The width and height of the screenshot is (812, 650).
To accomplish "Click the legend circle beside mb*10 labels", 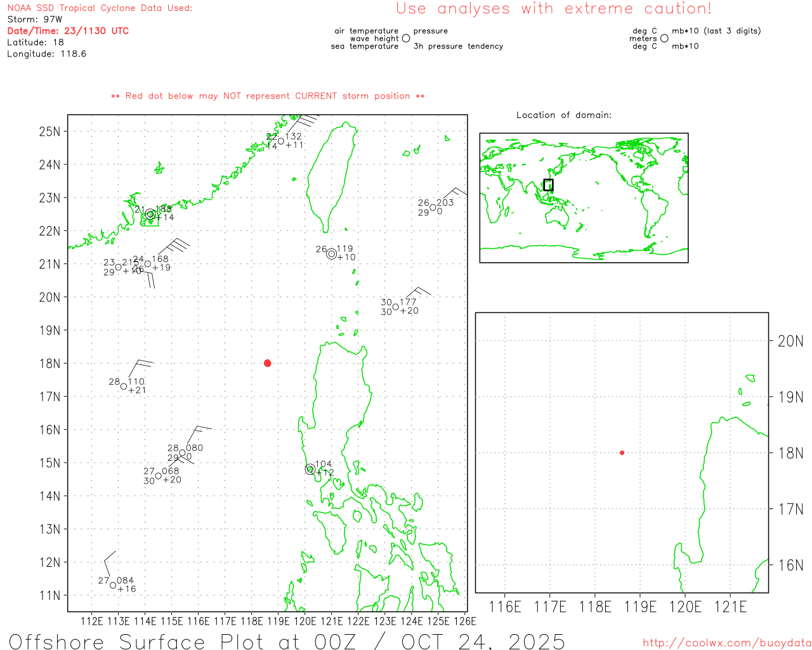I will click(x=664, y=39).
